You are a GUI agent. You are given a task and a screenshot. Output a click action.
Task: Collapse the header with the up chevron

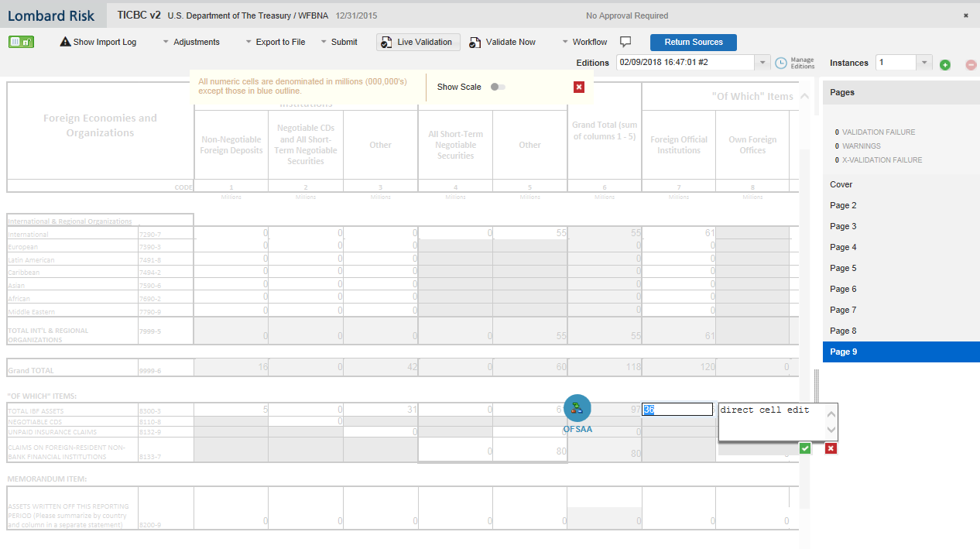(x=804, y=96)
